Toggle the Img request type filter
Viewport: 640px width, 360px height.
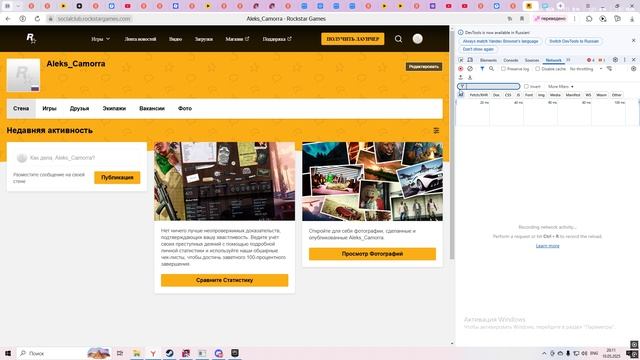[541, 95]
